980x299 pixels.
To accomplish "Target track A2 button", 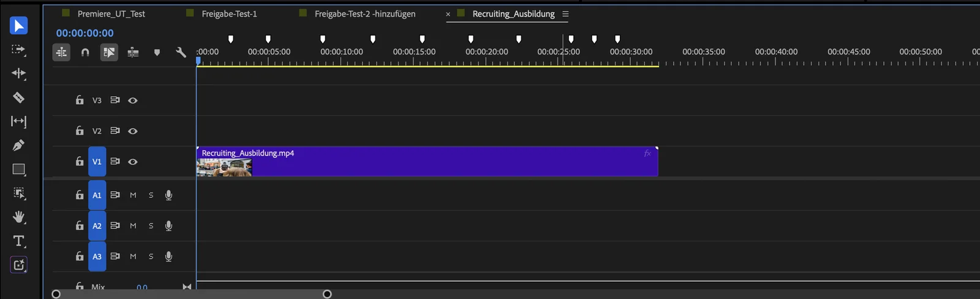I will pos(97,225).
